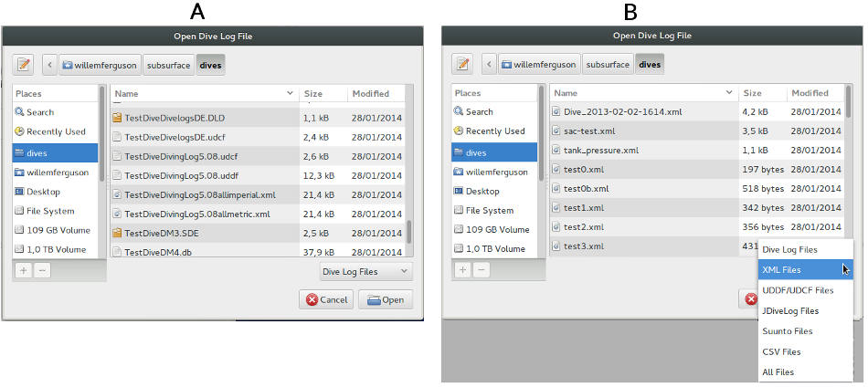
Task: Select file sac-test.xml
Action: click(x=697, y=131)
